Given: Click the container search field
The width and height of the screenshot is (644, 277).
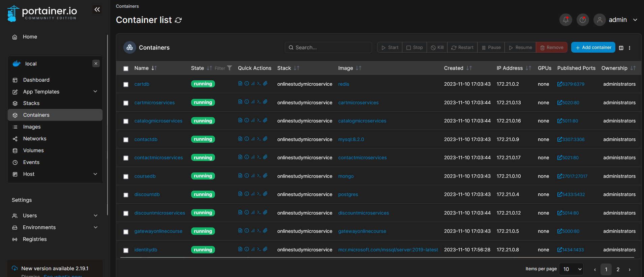Looking at the screenshot, I should coord(329,48).
